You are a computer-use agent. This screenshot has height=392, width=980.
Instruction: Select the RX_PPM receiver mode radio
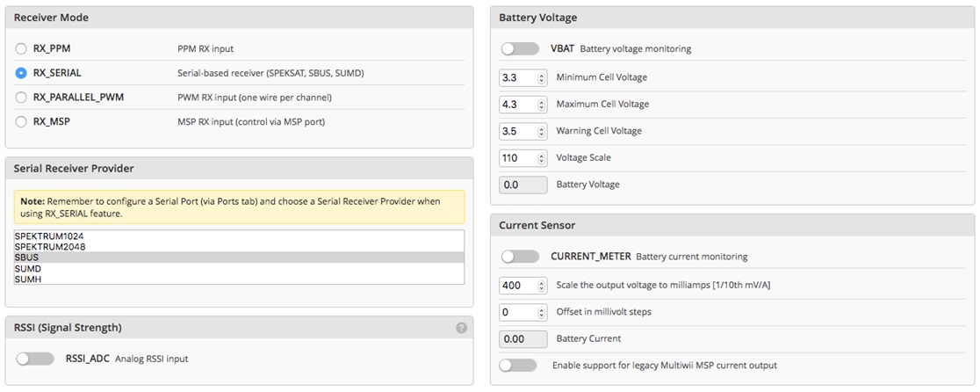21,48
